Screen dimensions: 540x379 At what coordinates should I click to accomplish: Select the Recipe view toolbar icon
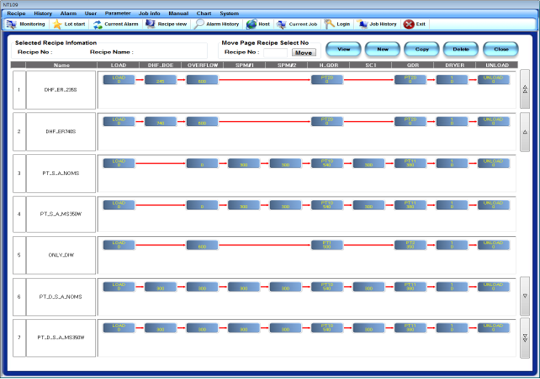click(150, 24)
